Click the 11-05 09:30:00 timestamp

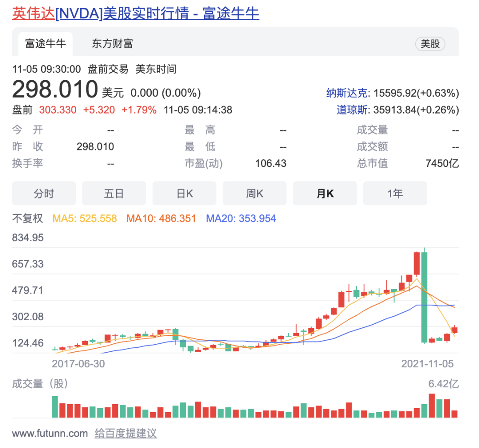(x=47, y=69)
